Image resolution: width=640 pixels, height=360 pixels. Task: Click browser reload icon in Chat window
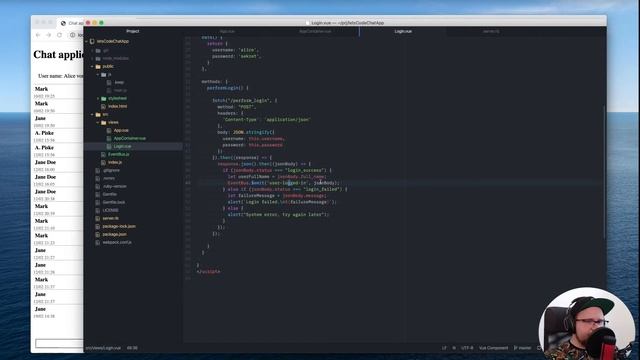pyautogui.click(x=60, y=35)
